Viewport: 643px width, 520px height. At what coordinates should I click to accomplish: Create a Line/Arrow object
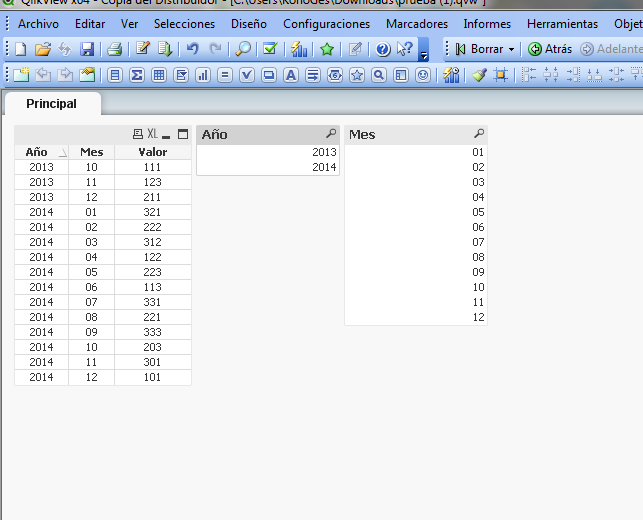(x=313, y=75)
